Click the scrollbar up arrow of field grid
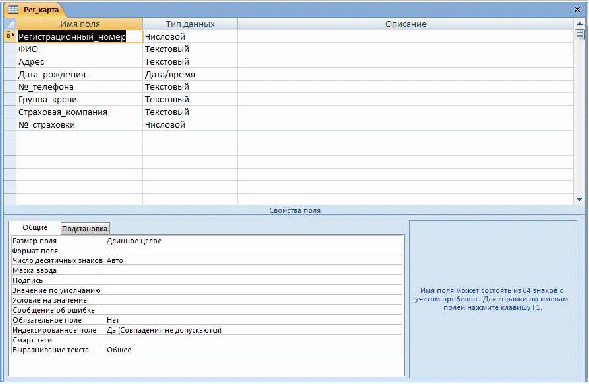This screenshot has width=589, height=384. pos(580,23)
